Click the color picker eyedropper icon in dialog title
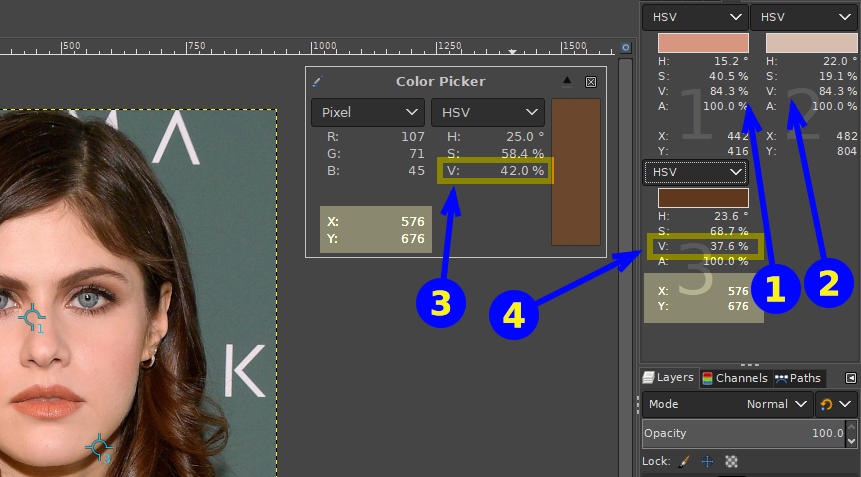861x477 pixels. click(x=318, y=82)
